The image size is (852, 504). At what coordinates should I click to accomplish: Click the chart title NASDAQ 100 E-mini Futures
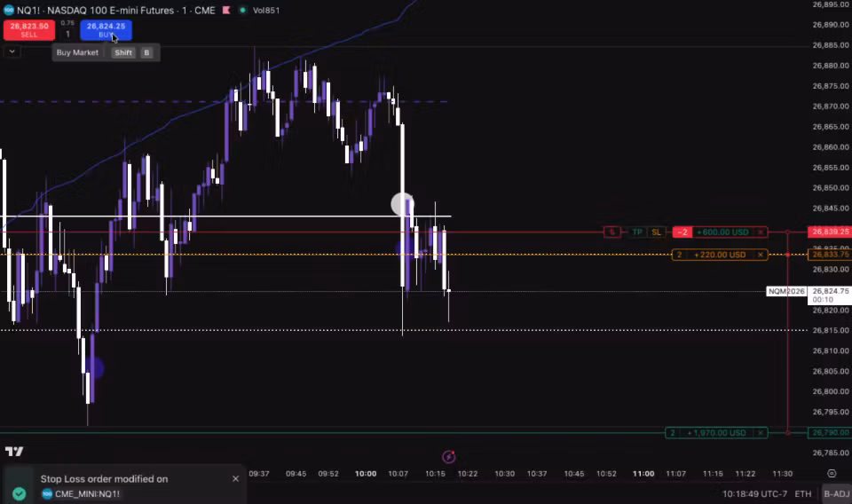tap(110, 10)
